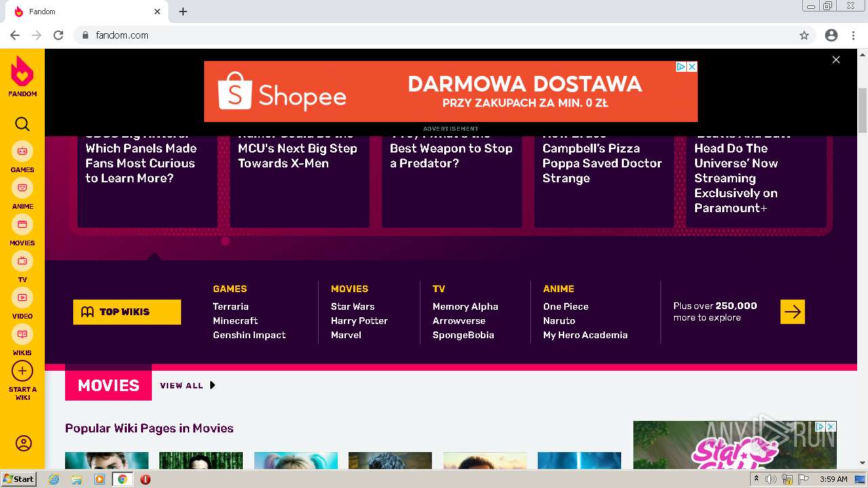Bookmark this page with star icon

tap(804, 35)
